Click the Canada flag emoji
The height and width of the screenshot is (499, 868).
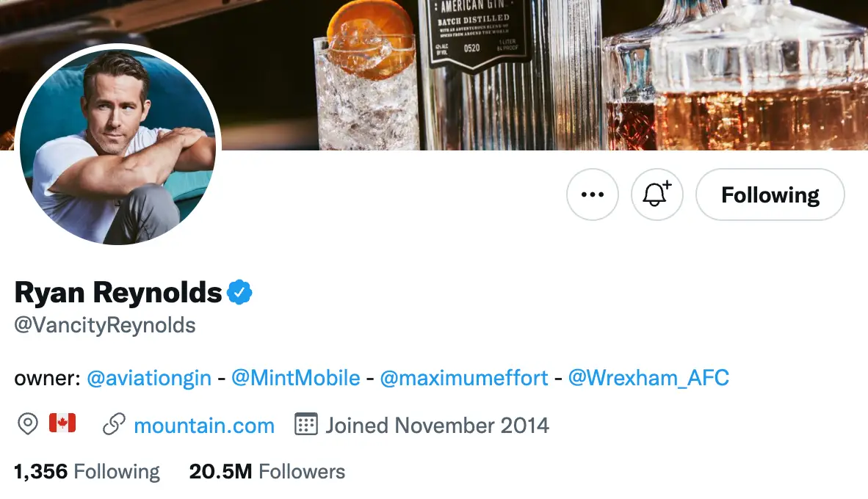tap(65, 423)
